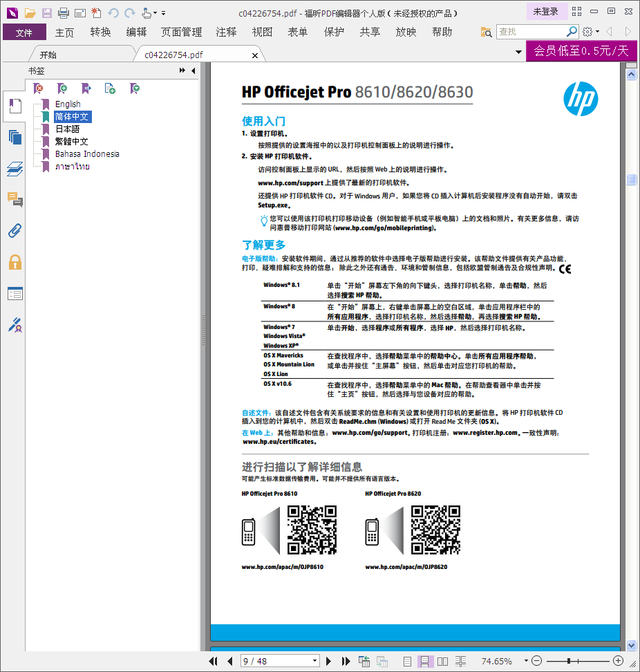640x672 pixels.
Task: Open the comments sidebar panel
Action: tap(15, 200)
